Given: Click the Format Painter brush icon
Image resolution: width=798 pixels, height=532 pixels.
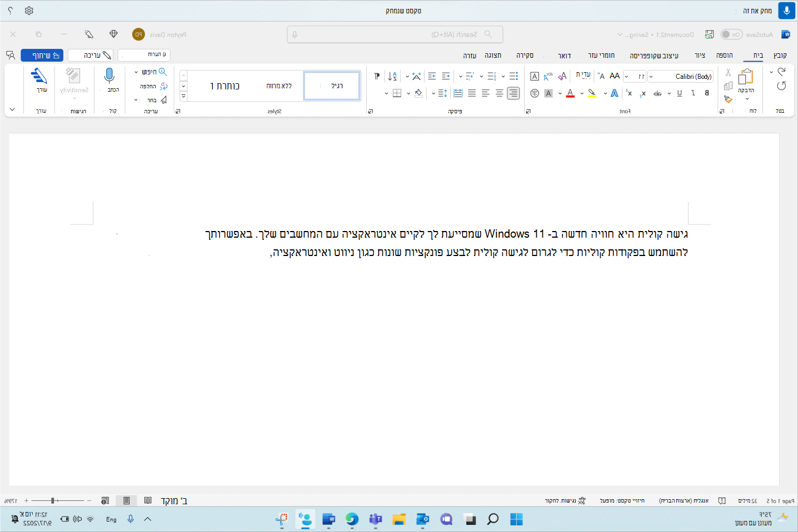Looking at the screenshot, I should point(728,99).
